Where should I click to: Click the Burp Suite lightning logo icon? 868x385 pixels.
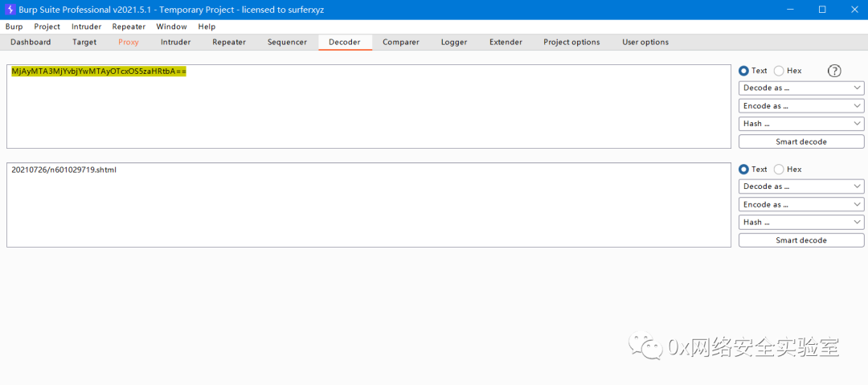click(10, 10)
